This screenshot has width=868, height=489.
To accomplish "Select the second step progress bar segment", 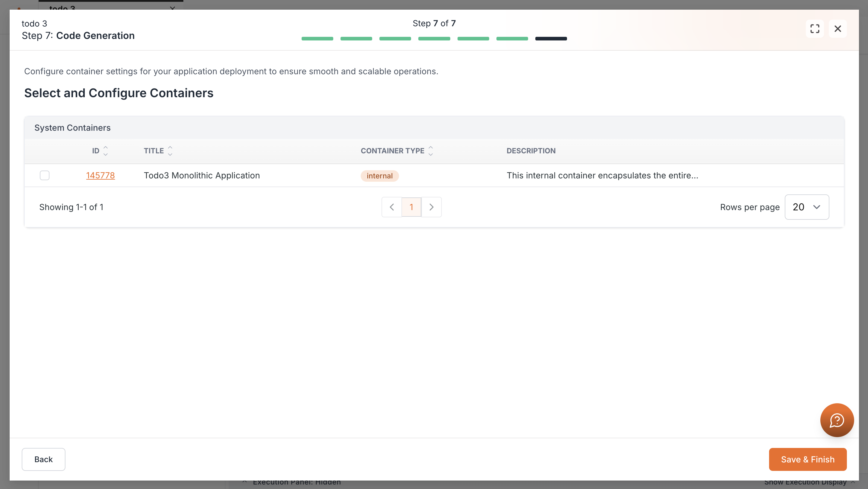I will pos(356,39).
